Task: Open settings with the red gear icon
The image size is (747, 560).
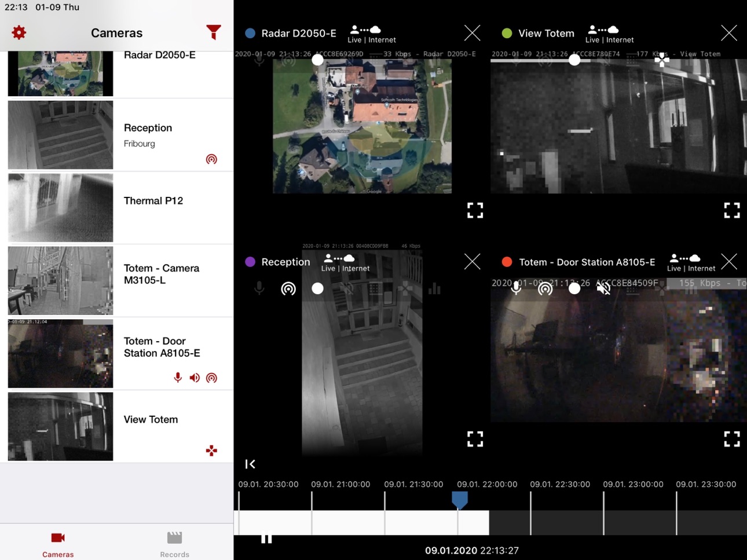Action: 19,32
